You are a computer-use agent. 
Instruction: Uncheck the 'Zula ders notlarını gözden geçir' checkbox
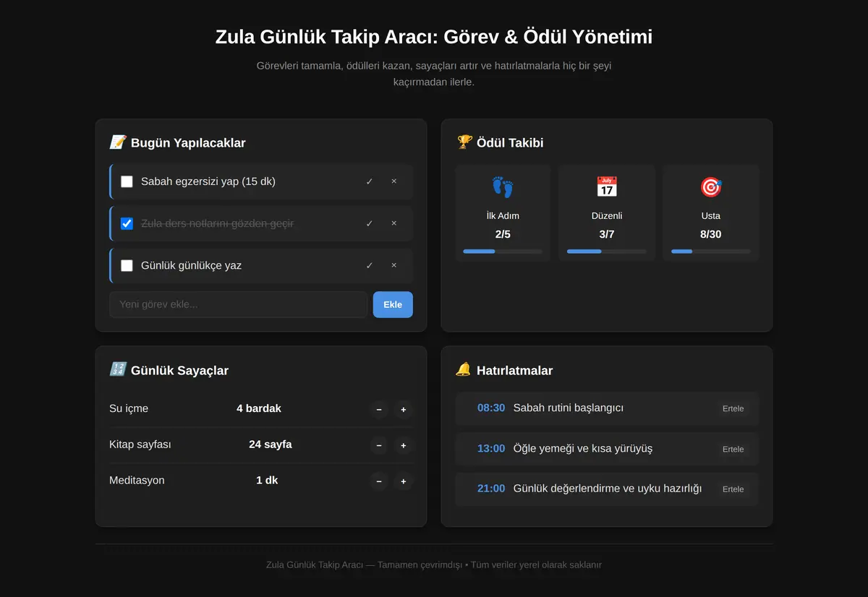point(127,223)
